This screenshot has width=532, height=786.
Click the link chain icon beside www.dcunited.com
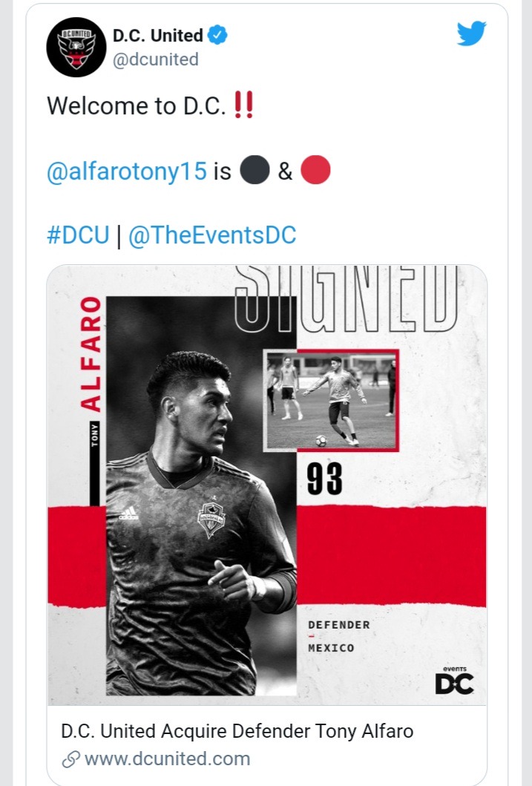tap(70, 759)
